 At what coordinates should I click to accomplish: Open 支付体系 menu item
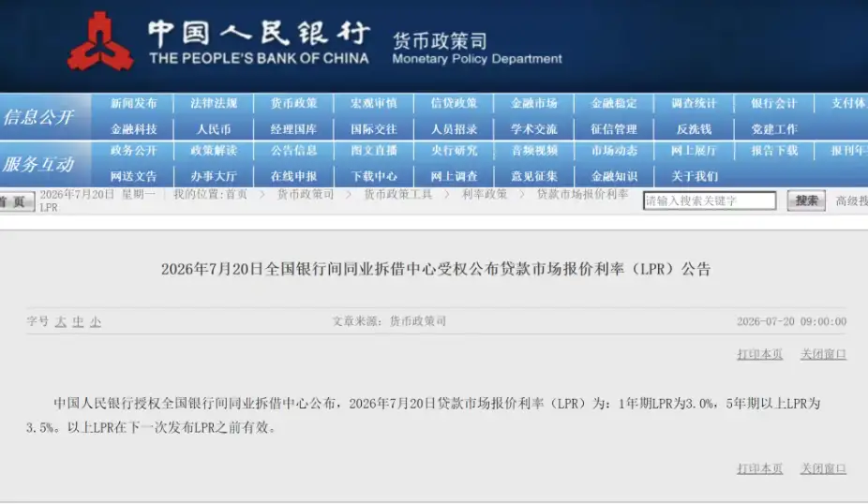point(849,103)
